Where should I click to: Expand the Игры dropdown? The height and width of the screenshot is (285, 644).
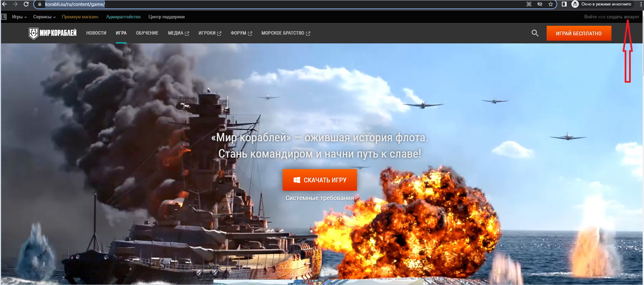pyautogui.click(x=19, y=17)
